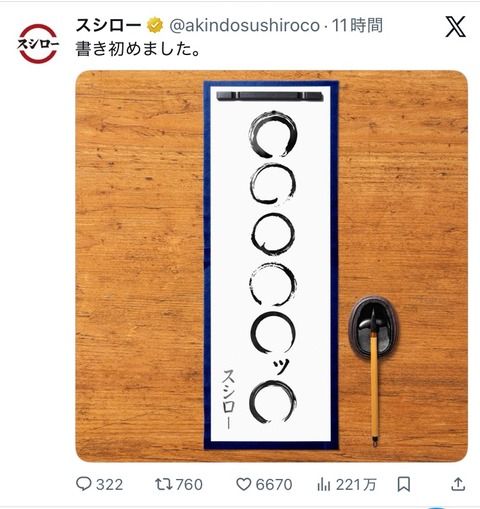Open the スシロー display name link
The image size is (480, 509).
pos(108,26)
